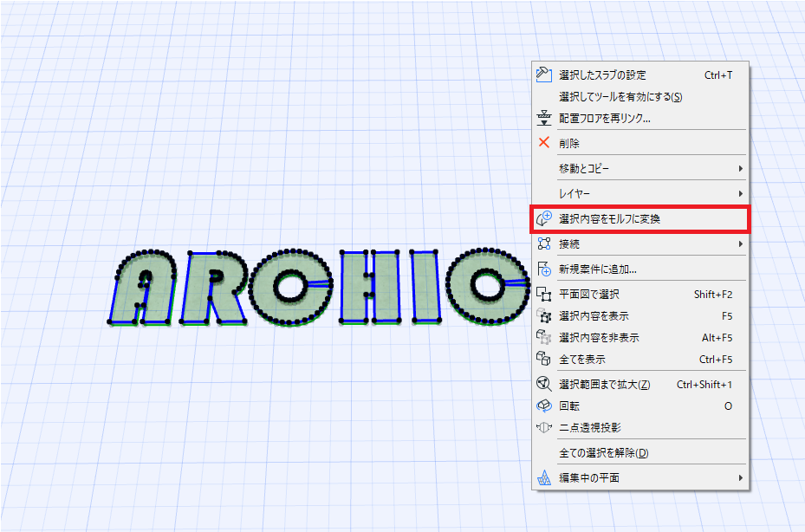805x532 pixels.
Task: Select 回転 orbit entry
Action: [639, 405]
